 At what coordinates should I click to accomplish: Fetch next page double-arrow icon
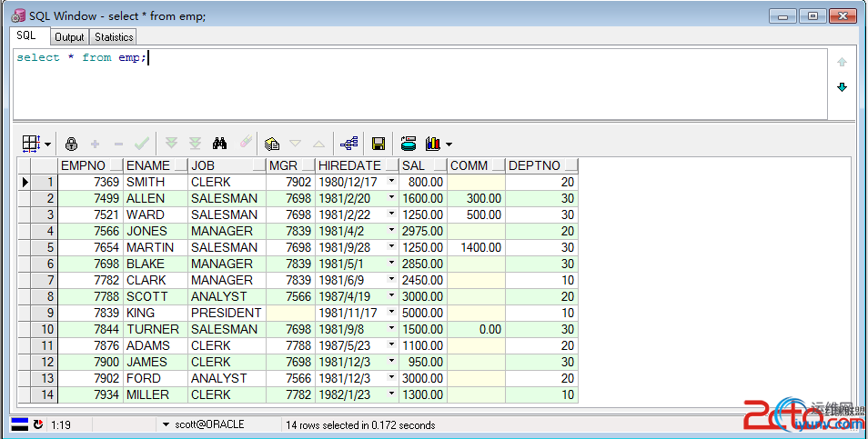pos(172,144)
